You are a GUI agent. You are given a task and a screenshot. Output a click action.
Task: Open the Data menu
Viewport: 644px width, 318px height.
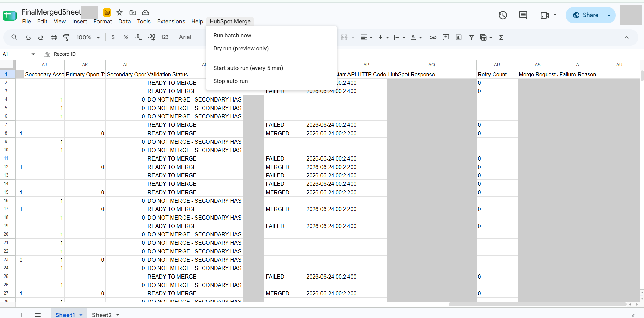(x=124, y=21)
